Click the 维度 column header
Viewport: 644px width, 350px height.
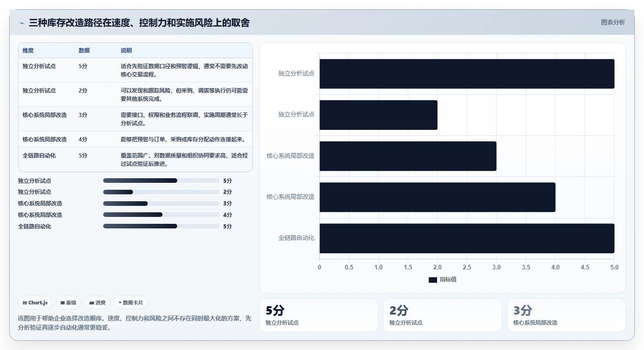tap(28, 51)
